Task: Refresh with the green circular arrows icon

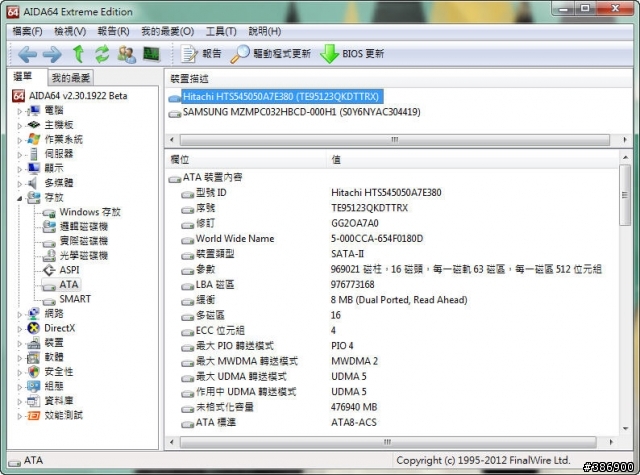Action: coord(102,54)
